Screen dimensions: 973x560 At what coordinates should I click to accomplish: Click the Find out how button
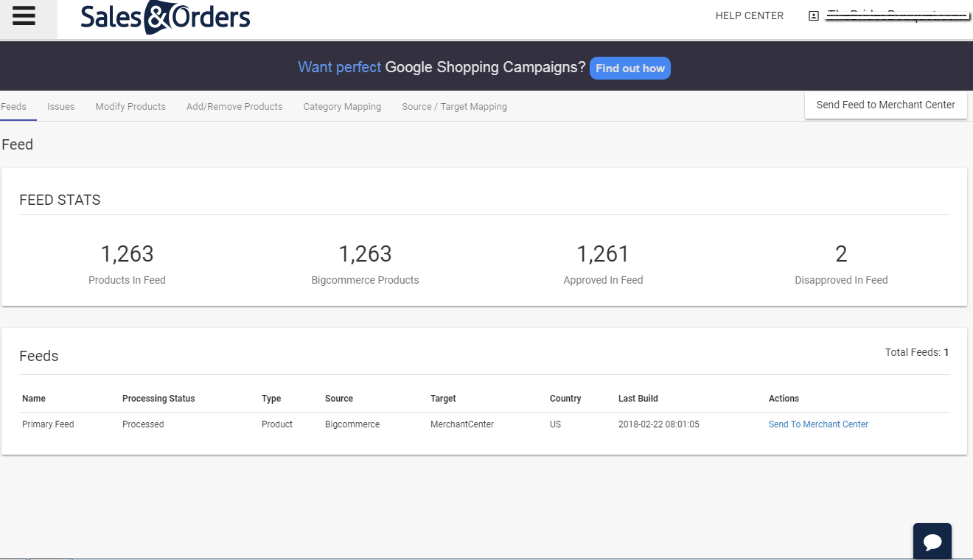[x=630, y=68]
